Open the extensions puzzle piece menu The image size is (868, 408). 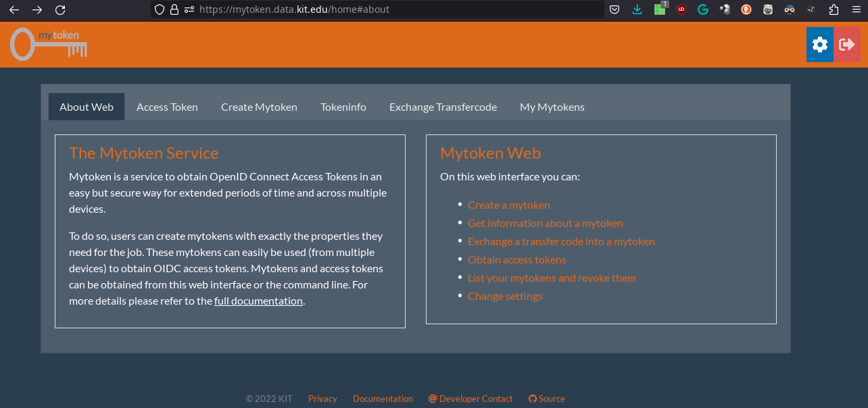click(x=833, y=9)
